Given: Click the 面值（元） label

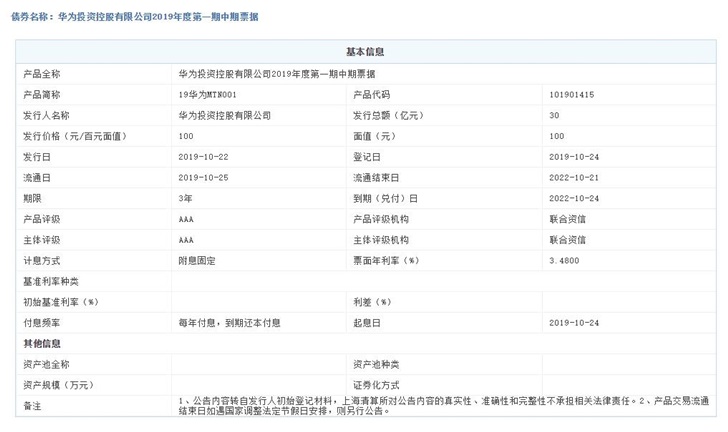Looking at the screenshot, I should (x=375, y=136).
